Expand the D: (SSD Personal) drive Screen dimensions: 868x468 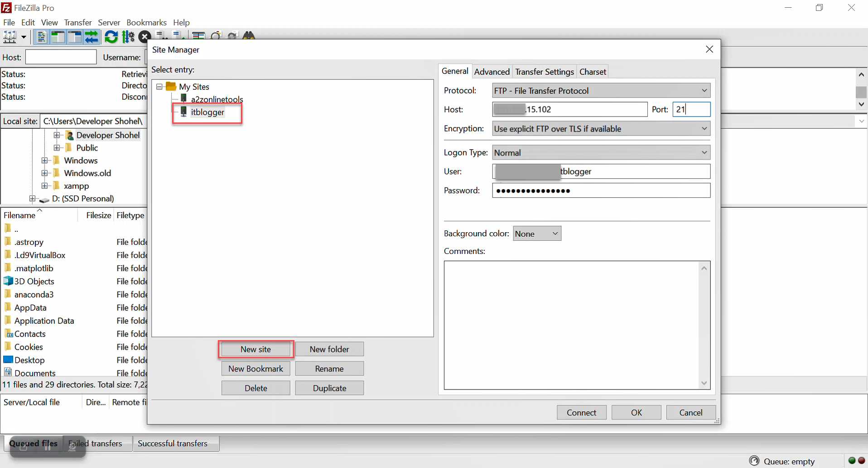point(32,198)
